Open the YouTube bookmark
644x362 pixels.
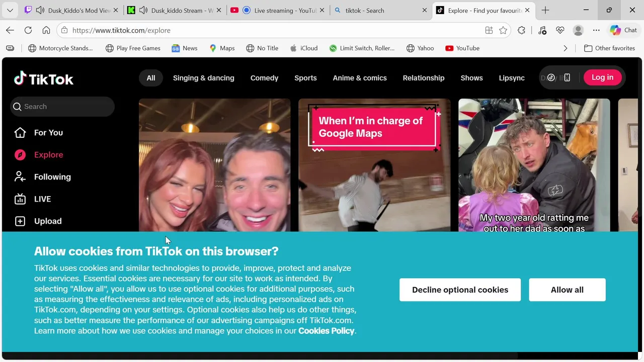point(462,48)
